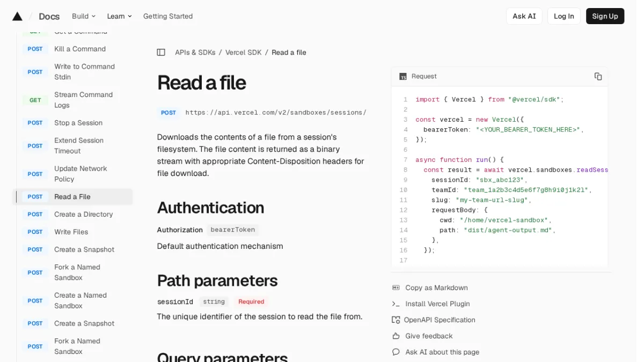The height and width of the screenshot is (362, 644).
Task: Click the Authentication heading
Action: pos(210,208)
